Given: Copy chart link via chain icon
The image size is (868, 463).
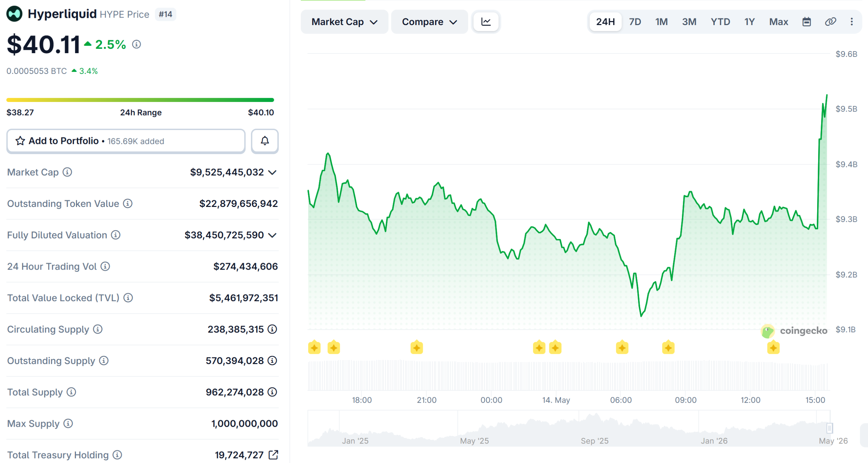Looking at the screenshot, I should [x=830, y=22].
